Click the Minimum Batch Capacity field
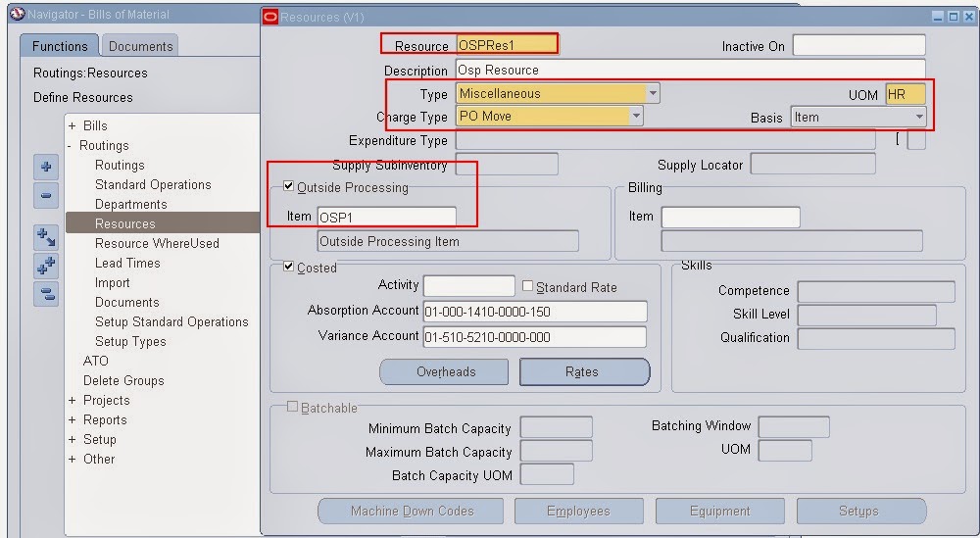Screen dimensions: 980x538 pos(557,427)
